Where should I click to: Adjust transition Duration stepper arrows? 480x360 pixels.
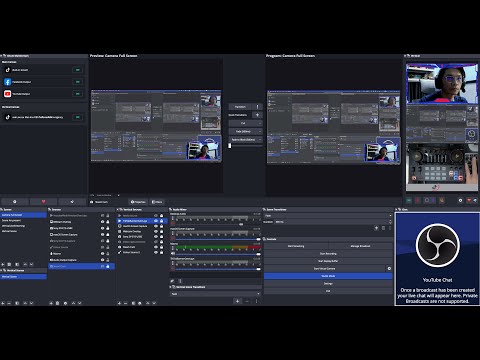click(x=390, y=222)
